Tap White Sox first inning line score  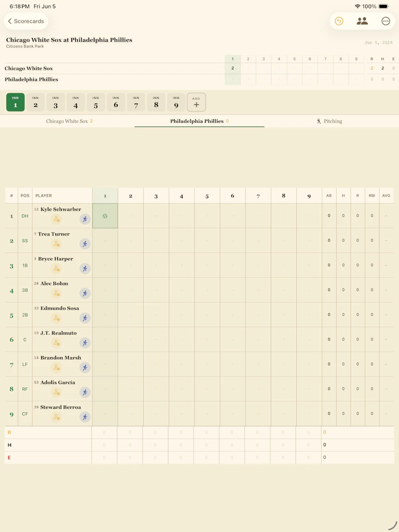233,68
